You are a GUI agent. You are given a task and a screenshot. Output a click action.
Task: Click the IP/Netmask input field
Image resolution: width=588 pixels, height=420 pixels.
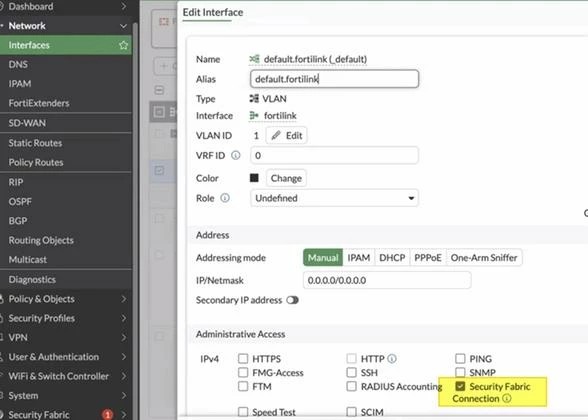(387, 280)
